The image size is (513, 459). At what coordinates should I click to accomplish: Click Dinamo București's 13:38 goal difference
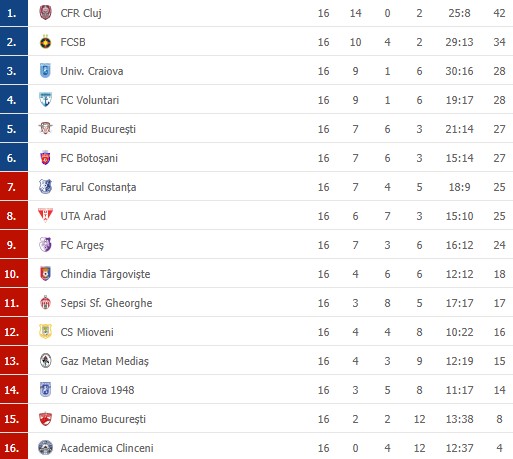pyautogui.click(x=459, y=419)
